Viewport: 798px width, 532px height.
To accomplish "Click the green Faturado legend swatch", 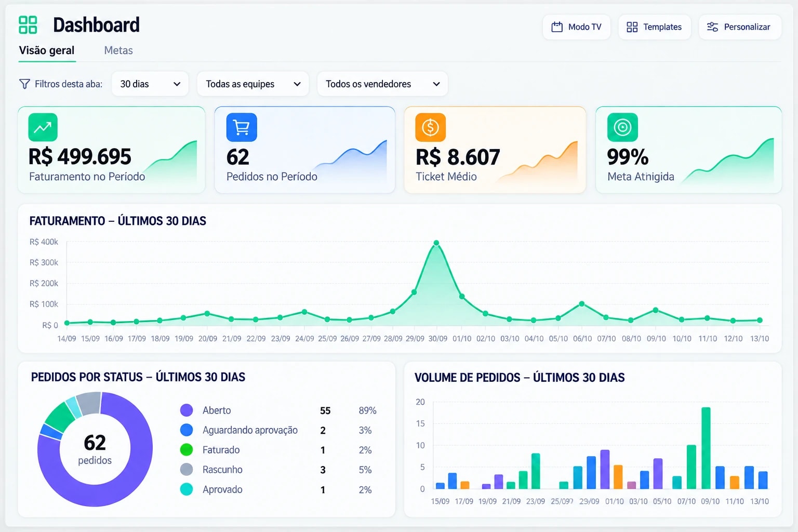I will [x=187, y=450].
